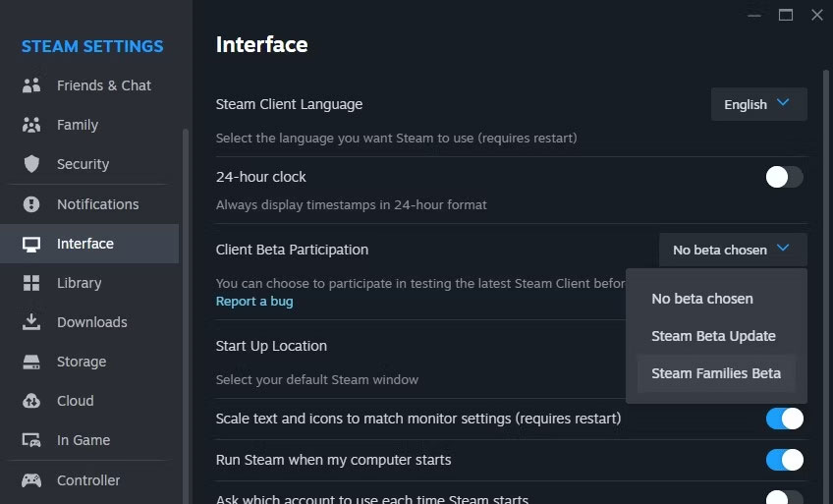Viewport: 833px width, 504px height.
Task: Select Steam Families Beta option
Action: point(716,373)
